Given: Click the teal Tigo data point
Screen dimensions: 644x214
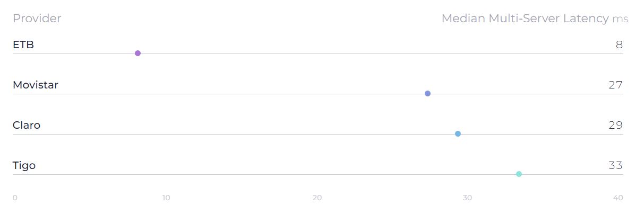Looking at the screenshot, I should pyautogui.click(x=519, y=174).
